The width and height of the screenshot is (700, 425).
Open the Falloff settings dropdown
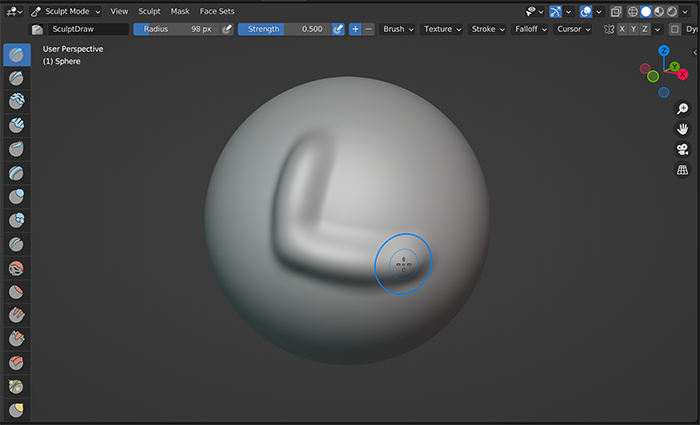(x=530, y=29)
